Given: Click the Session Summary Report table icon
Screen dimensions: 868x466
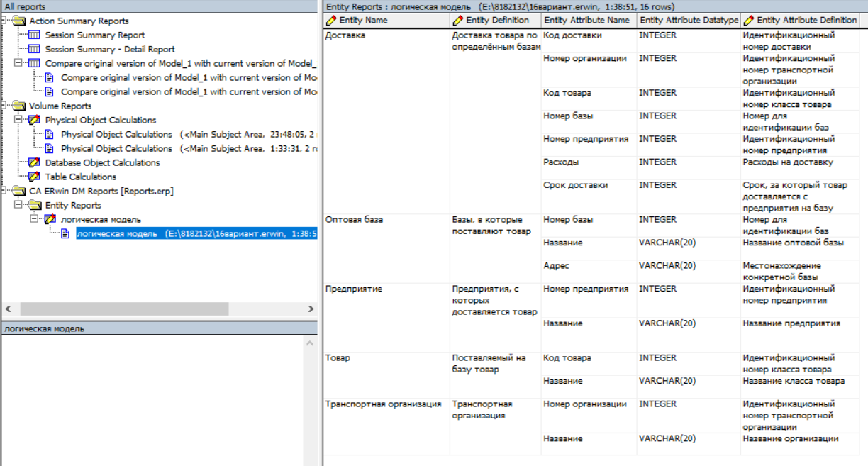Looking at the screenshot, I should coord(34,35).
